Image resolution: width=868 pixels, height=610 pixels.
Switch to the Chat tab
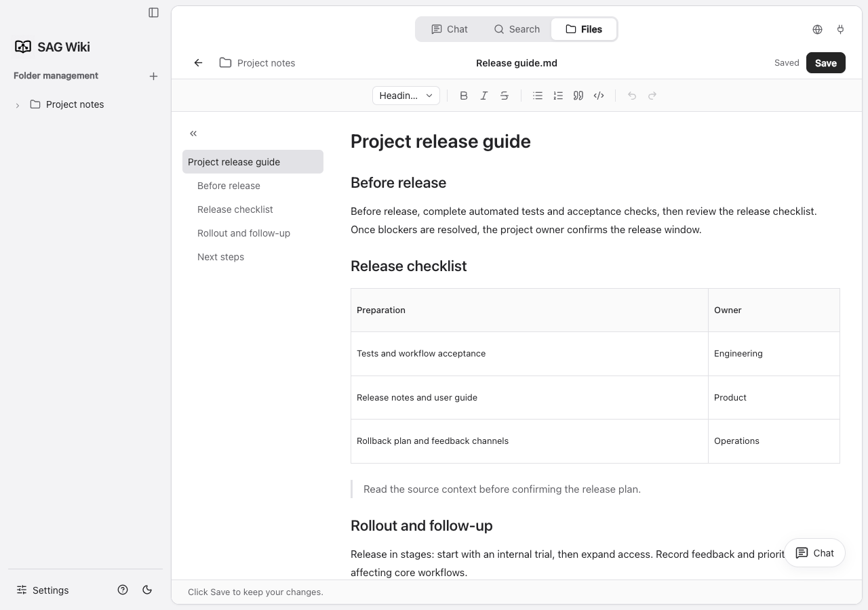pos(450,29)
